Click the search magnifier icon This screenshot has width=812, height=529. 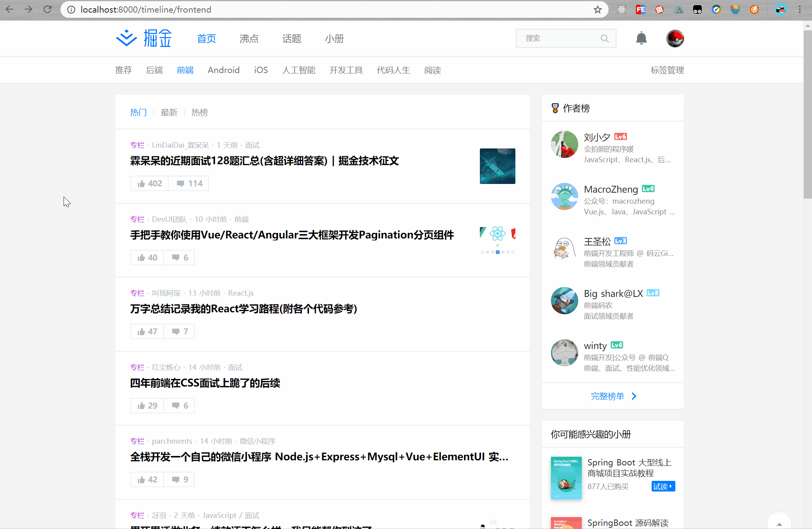tap(605, 38)
